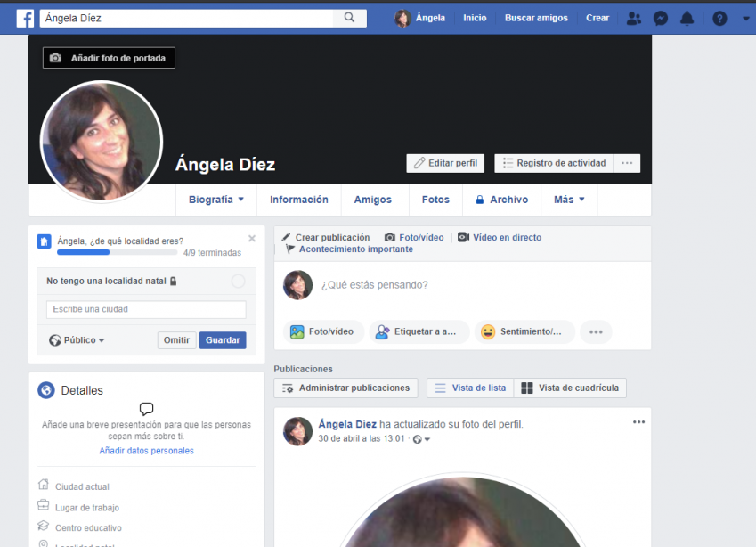Image resolution: width=756 pixels, height=547 pixels.
Task: Click the 'Escribe una ciudad' field
Action: [146, 309]
